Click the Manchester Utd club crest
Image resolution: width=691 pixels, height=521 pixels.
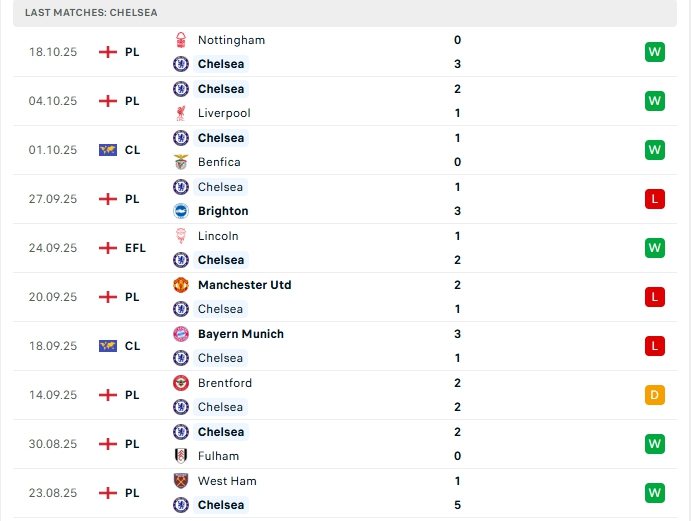coord(181,285)
